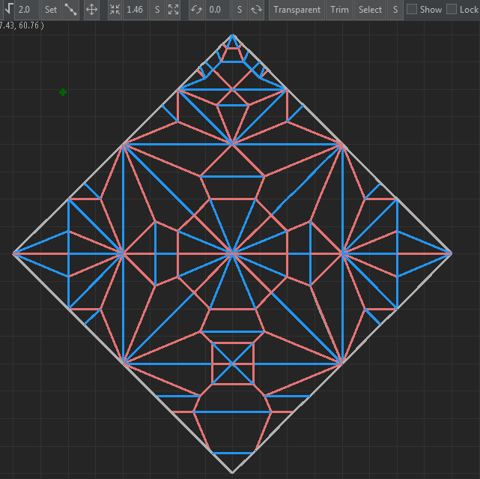Click the Select button

click(x=370, y=10)
